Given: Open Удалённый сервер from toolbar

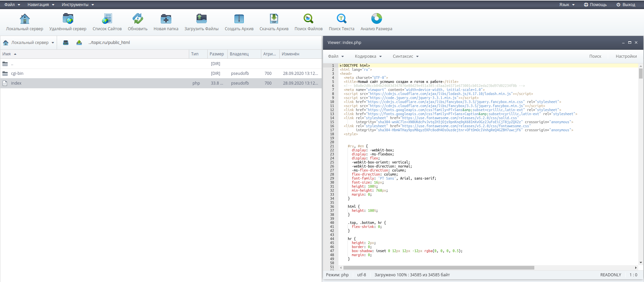Looking at the screenshot, I should coord(68,19).
